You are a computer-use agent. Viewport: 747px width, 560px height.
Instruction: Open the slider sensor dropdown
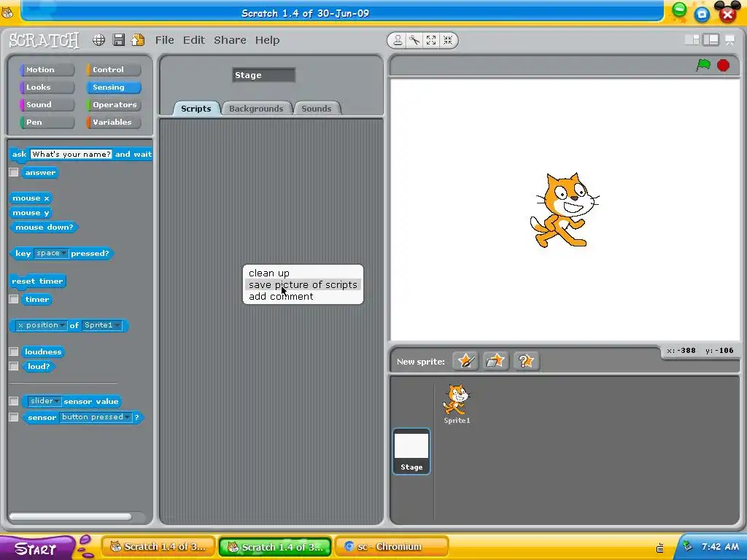click(x=44, y=401)
